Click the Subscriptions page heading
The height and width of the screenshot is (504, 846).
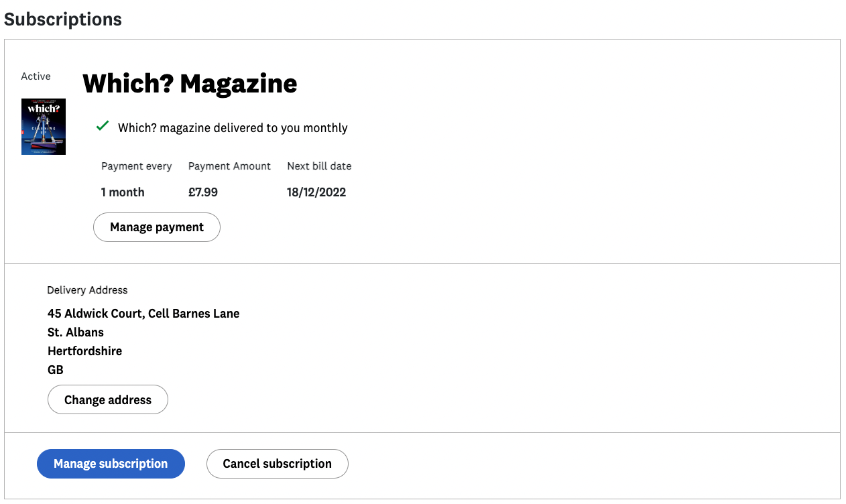tap(63, 19)
